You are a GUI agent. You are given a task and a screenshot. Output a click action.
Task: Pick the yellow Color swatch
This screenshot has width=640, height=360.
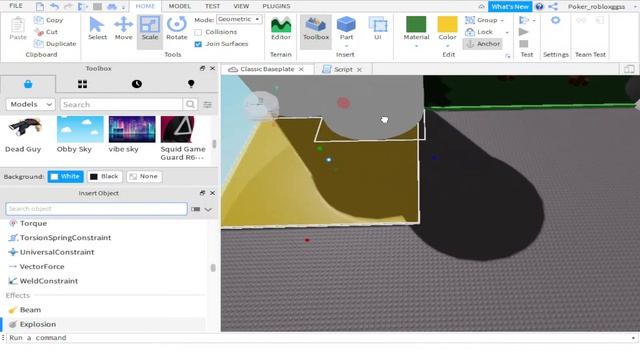(x=447, y=24)
